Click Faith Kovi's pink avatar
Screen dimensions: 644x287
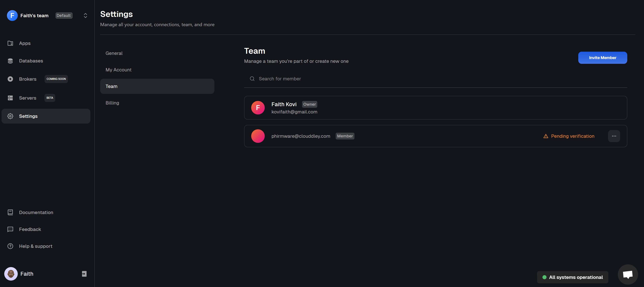click(258, 108)
